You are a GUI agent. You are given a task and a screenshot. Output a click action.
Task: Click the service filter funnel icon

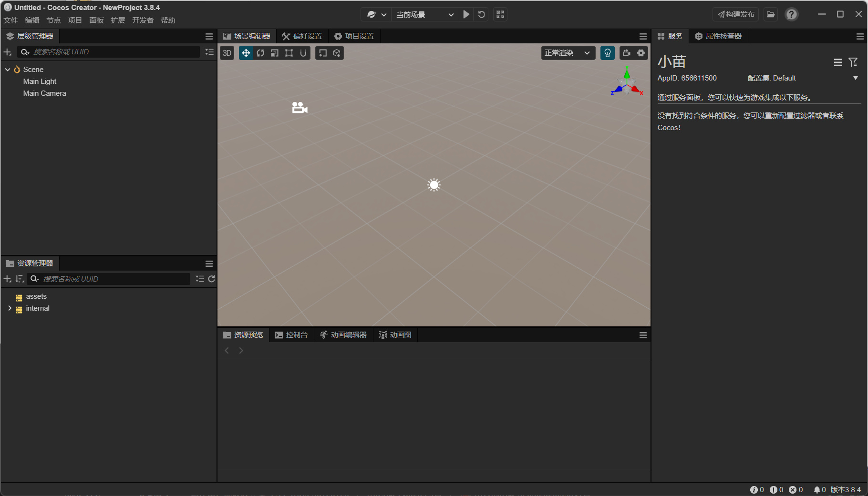click(x=853, y=62)
